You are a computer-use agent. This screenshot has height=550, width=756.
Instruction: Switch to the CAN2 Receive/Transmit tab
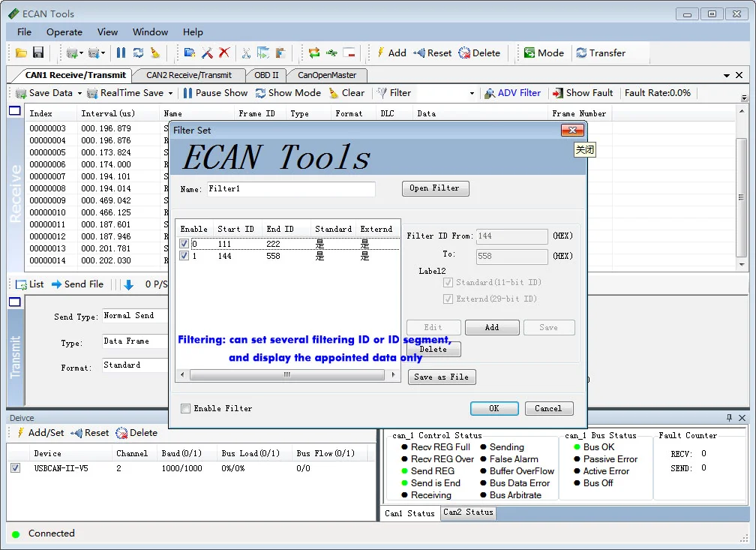pyautogui.click(x=189, y=75)
